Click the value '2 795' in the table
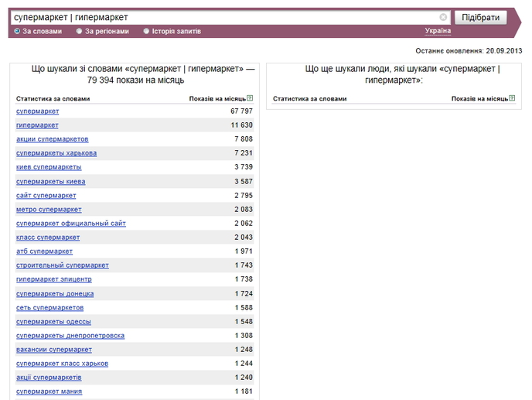This screenshot has width=532, height=400. 244,196
